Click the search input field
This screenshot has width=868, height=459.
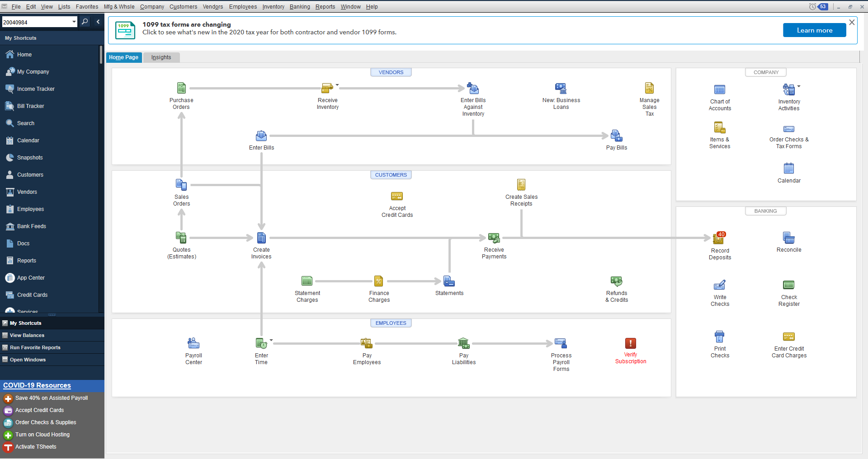[x=36, y=22]
